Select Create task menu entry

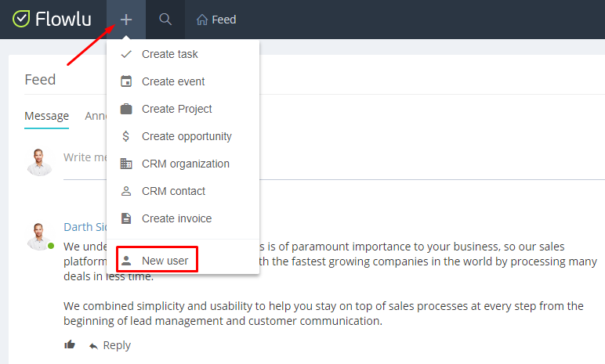click(x=170, y=54)
